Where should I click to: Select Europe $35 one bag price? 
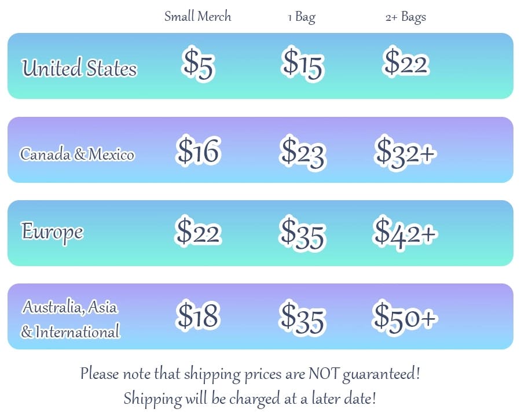(x=302, y=233)
